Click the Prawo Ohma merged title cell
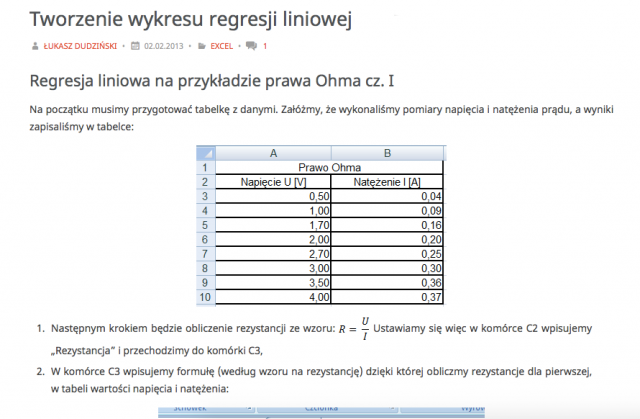Viewport: 640px width, 419px height. (330, 168)
